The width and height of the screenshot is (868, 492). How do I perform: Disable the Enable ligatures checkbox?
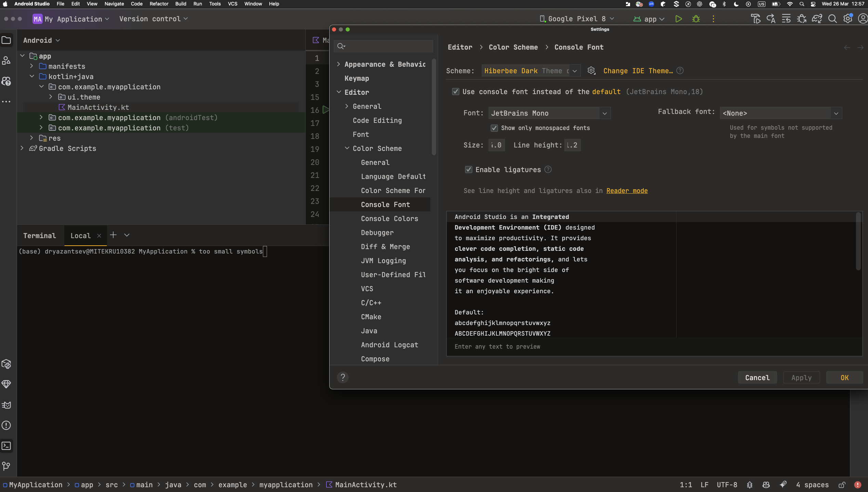click(x=468, y=170)
